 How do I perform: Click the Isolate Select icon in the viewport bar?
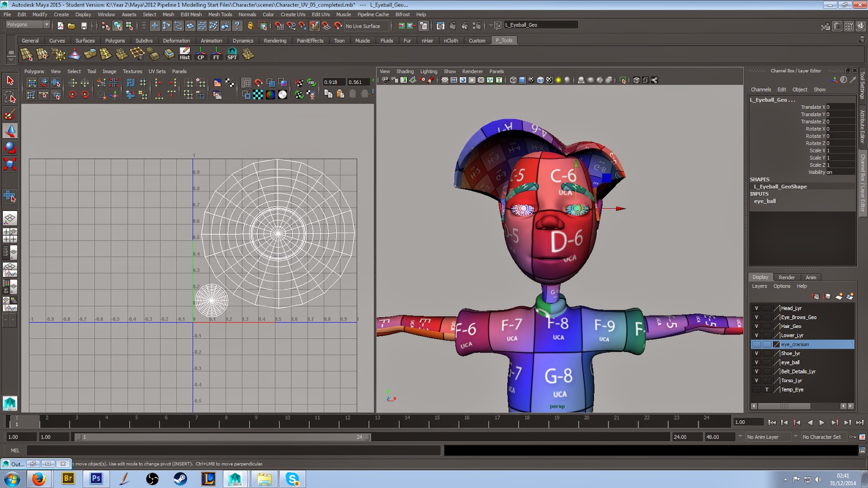[x=623, y=80]
